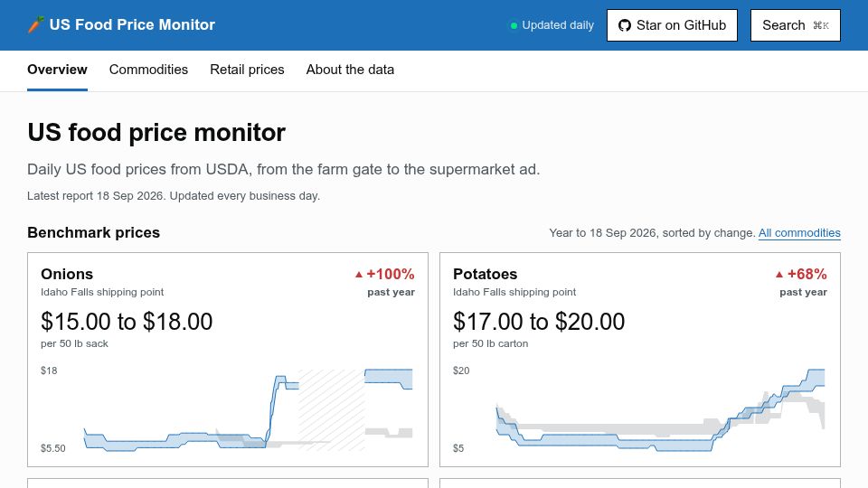Click the $20 axis label on the Potatoes chart
868x488 pixels.
pyautogui.click(x=461, y=371)
